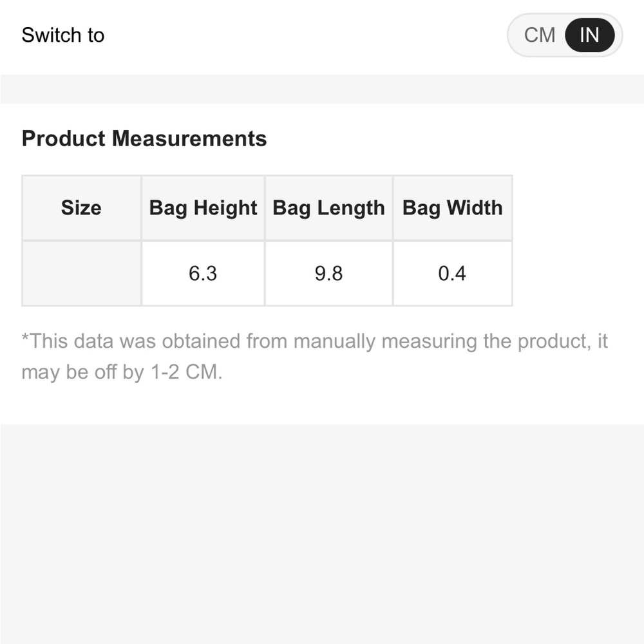Click the gray divider band above Product Measurements
The height and width of the screenshot is (644, 644).
322,89
